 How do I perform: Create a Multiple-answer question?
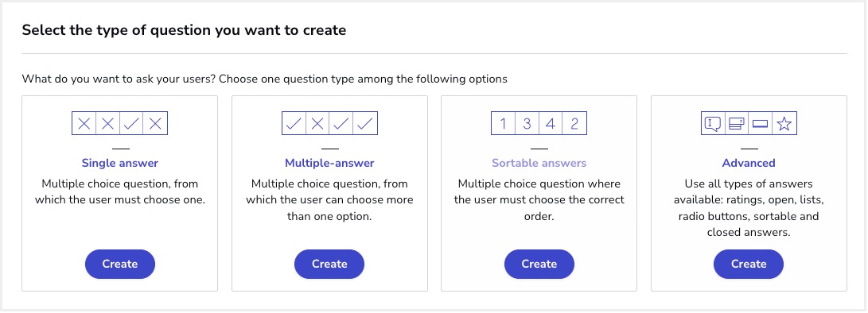(329, 264)
